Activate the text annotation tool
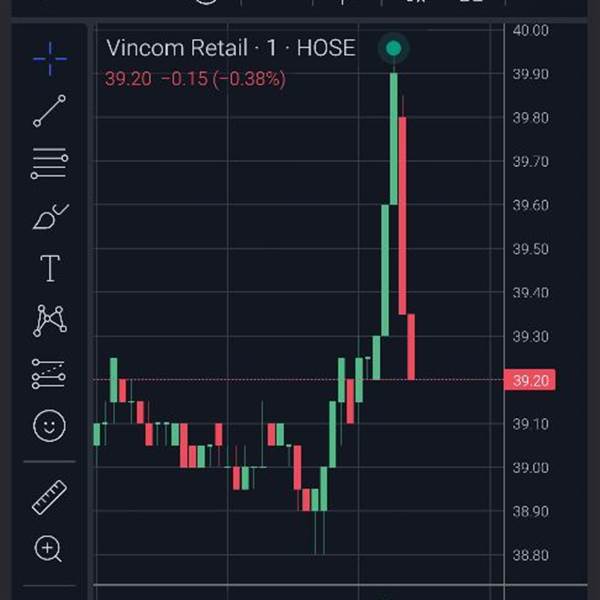 (x=49, y=268)
